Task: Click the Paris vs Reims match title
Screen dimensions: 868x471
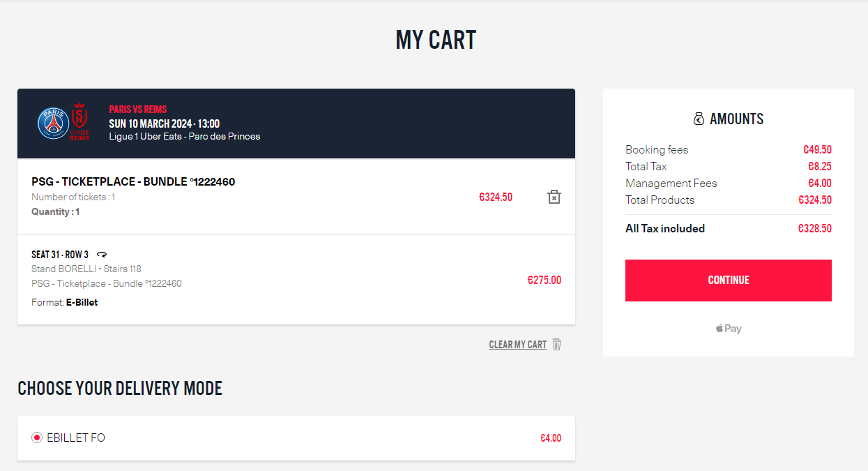Action: 138,110
